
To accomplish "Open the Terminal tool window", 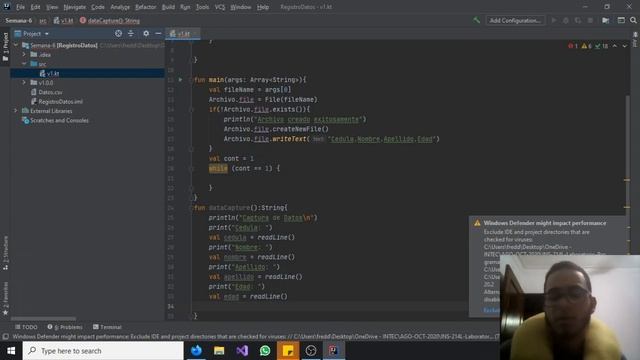I will click(x=107, y=327).
